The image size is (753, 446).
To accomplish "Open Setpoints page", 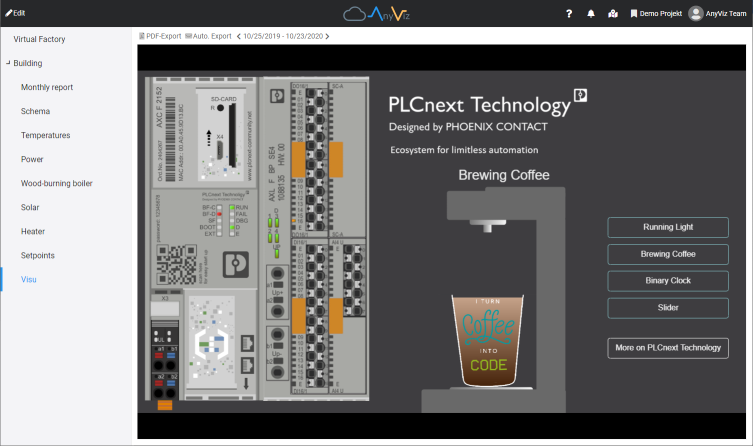I will [x=37, y=255].
